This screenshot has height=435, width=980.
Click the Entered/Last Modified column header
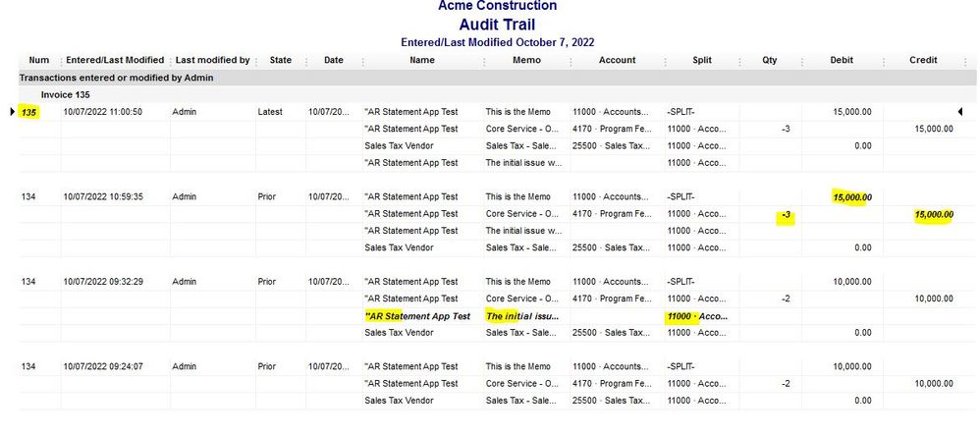(x=115, y=60)
